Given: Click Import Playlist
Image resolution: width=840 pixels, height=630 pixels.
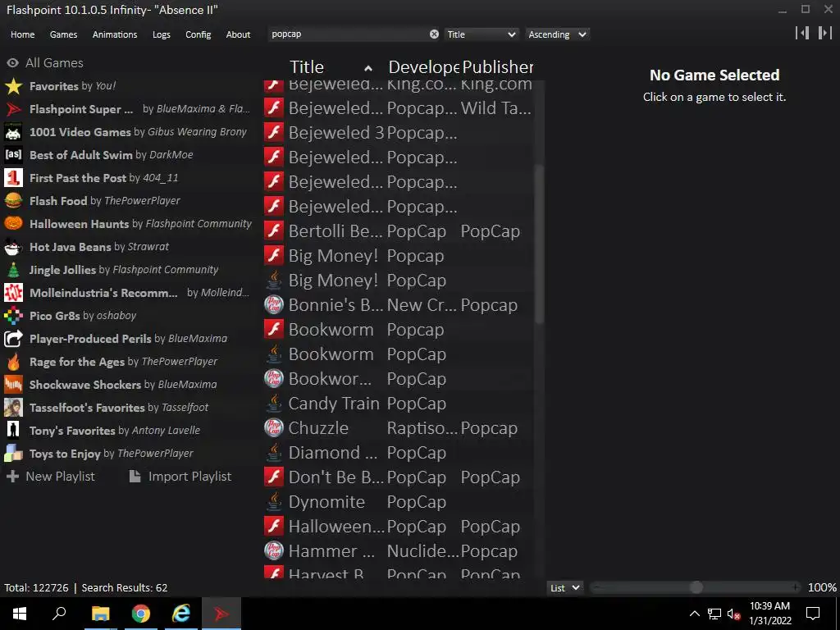Looking at the screenshot, I should tap(180, 477).
